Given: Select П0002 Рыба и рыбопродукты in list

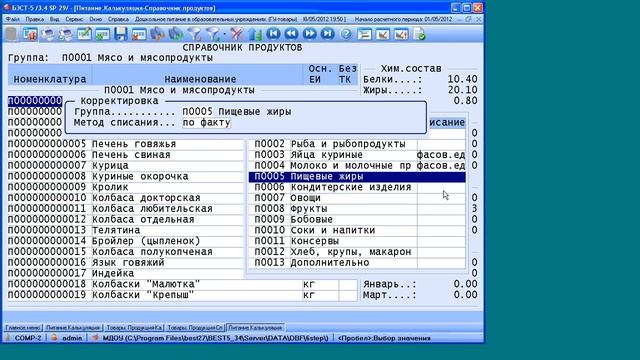Looking at the screenshot, I should [356, 144].
